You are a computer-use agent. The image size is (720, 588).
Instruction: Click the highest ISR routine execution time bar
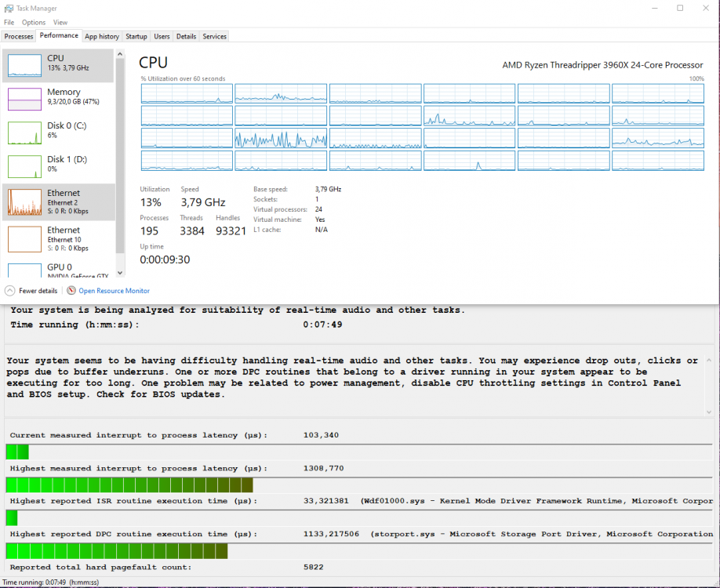[12, 517]
